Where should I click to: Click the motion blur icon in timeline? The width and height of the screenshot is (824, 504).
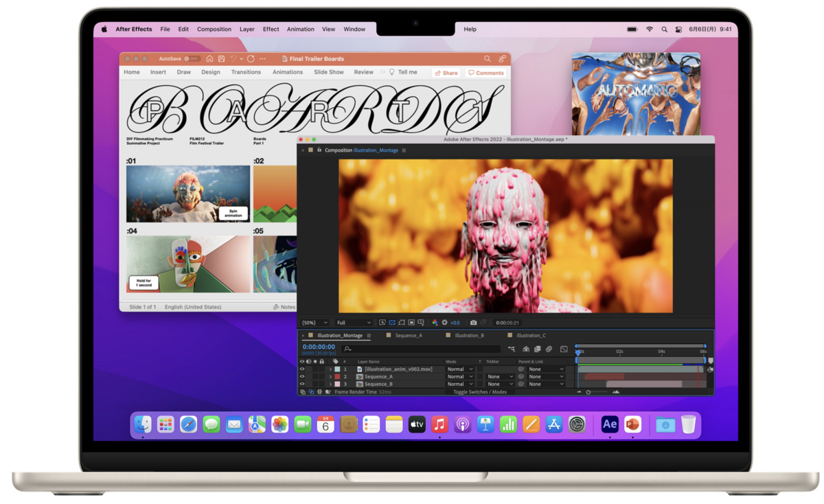tap(549, 349)
